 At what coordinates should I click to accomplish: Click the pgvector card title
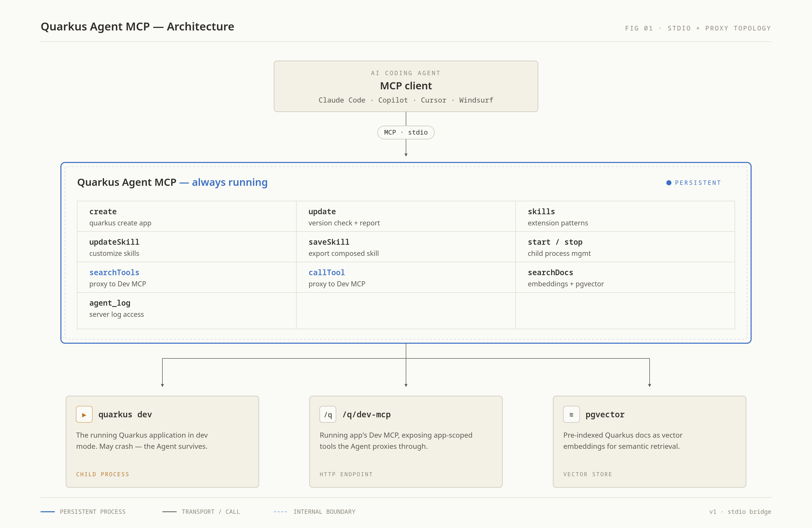(x=605, y=414)
